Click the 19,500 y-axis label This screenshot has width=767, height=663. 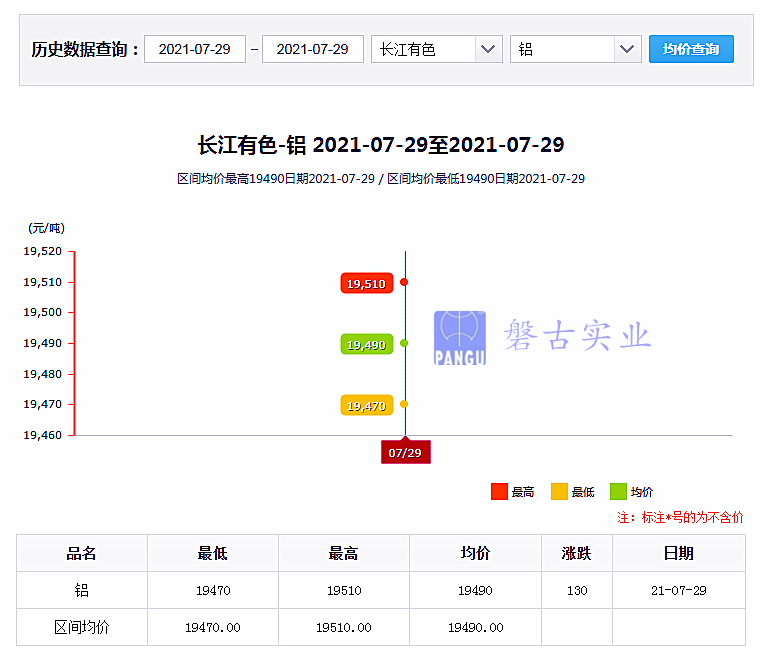click(43, 312)
